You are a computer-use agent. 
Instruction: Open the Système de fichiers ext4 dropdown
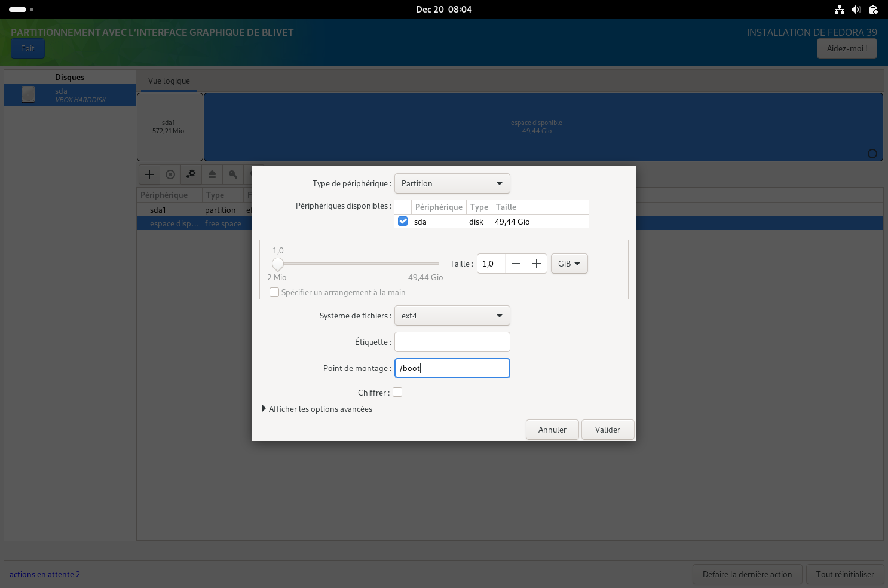click(452, 316)
